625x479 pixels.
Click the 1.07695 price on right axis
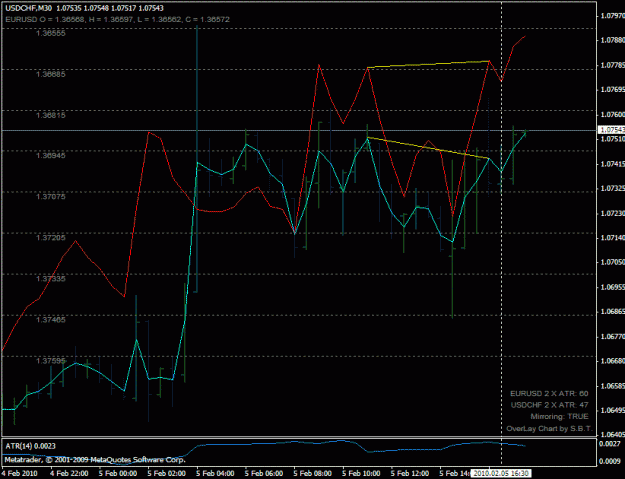click(x=612, y=90)
